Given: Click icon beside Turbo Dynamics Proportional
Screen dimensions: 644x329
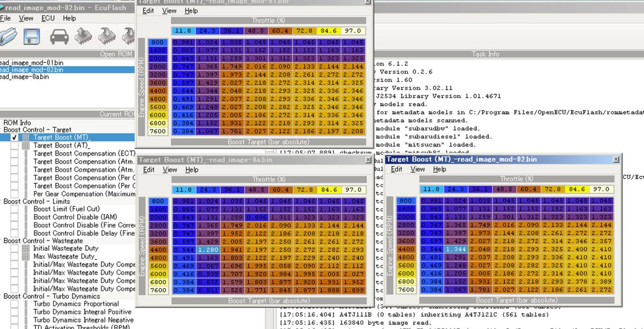Looking at the screenshot, I should click(x=25, y=304).
